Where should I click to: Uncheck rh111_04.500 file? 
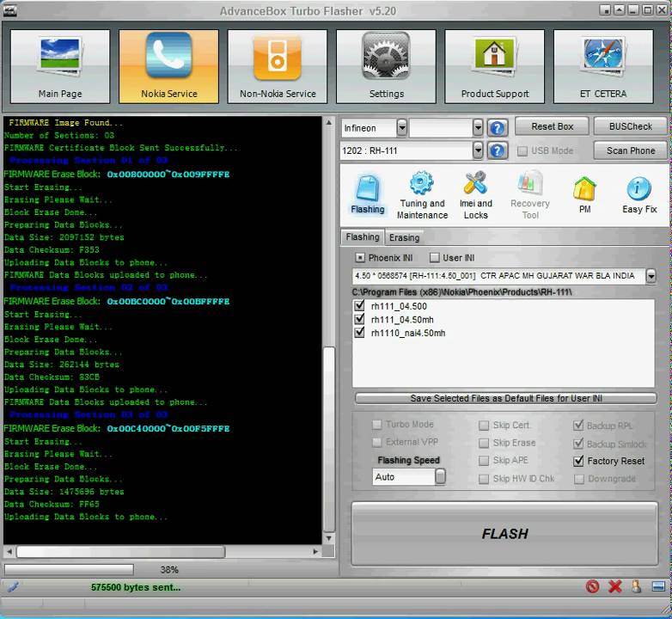359,306
